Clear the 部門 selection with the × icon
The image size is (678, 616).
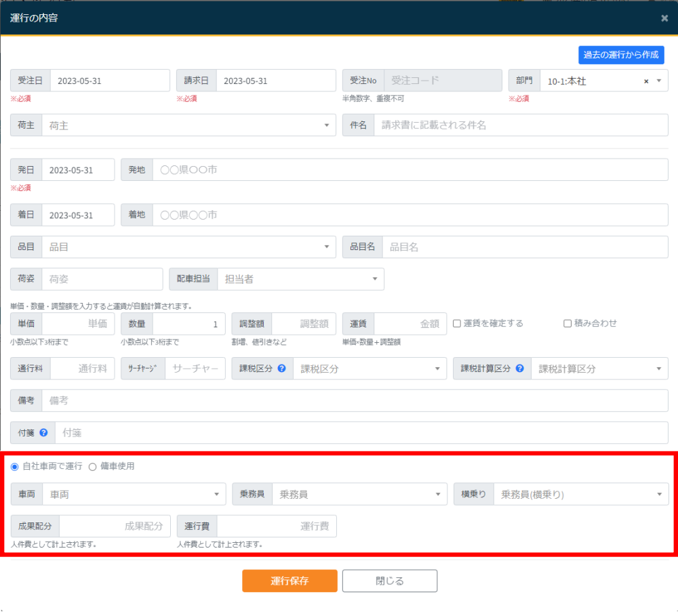[646, 81]
